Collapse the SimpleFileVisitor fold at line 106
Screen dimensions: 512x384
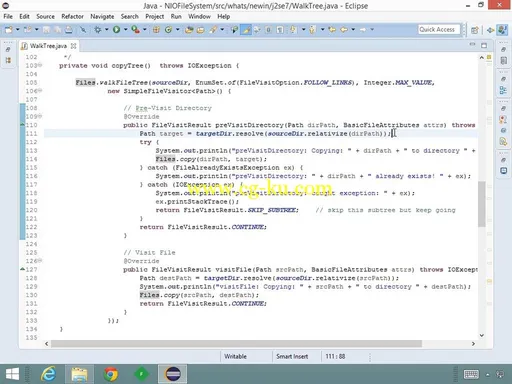(x=40, y=90)
